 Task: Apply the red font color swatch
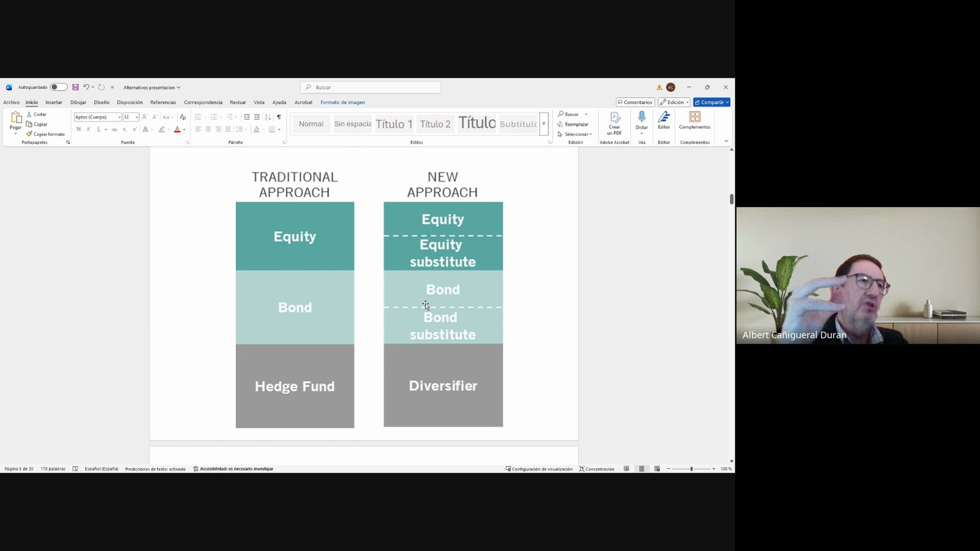(x=177, y=129)
